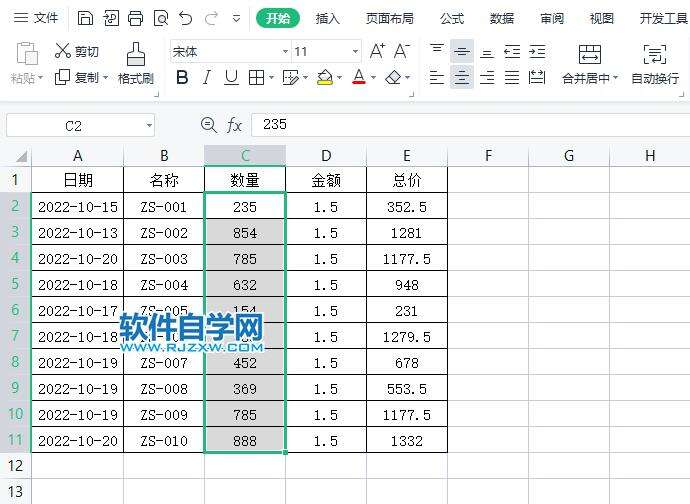
Task: Toggle Wrap Text (自动换行)
Action: pos(655,64)
